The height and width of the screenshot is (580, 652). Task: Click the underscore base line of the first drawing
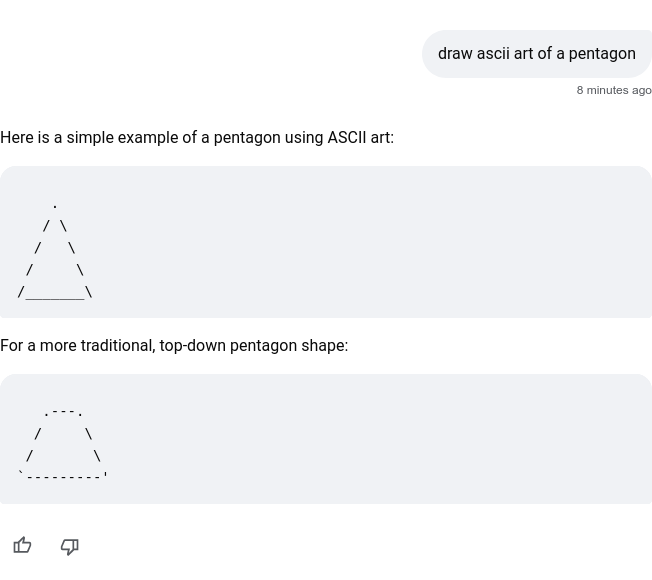tap(55, 297)
